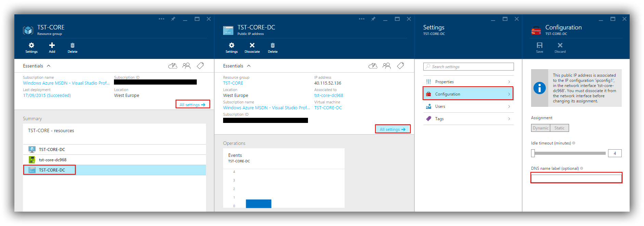Open Windows Azure MSDN subscription link in resource group
The image size is (644, 226).
pos(66,83)
